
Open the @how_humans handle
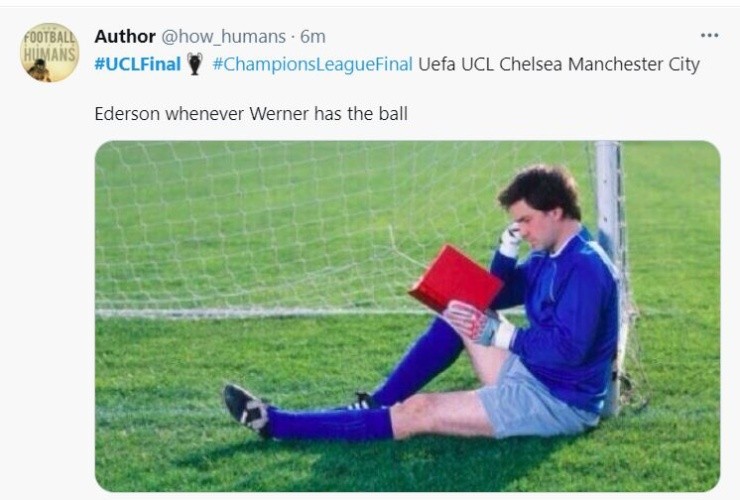click(x=223, y=36)
